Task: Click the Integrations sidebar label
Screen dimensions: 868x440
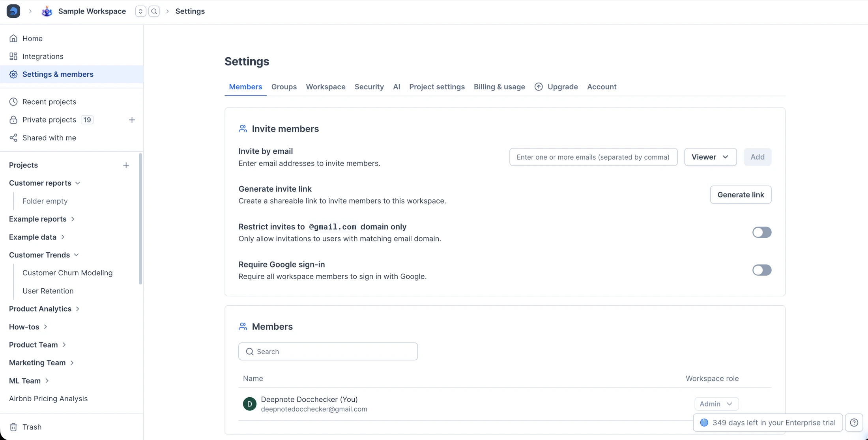Action: 43,56
